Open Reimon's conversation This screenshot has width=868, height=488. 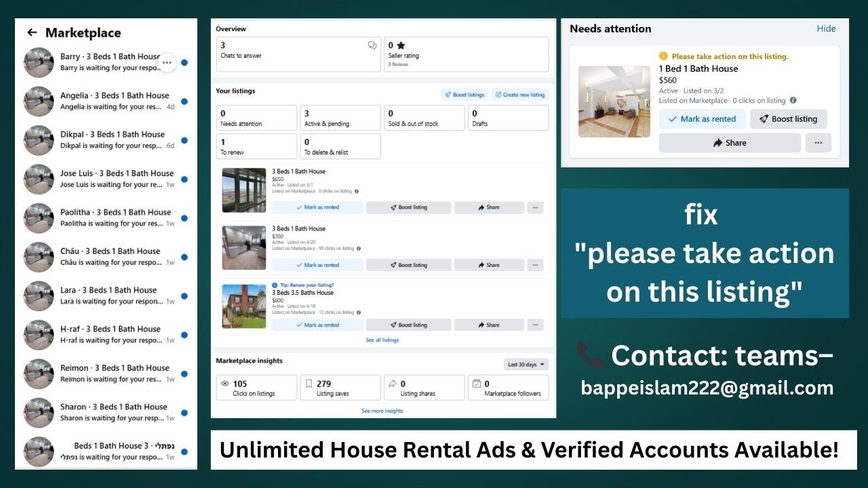[106, 373]
